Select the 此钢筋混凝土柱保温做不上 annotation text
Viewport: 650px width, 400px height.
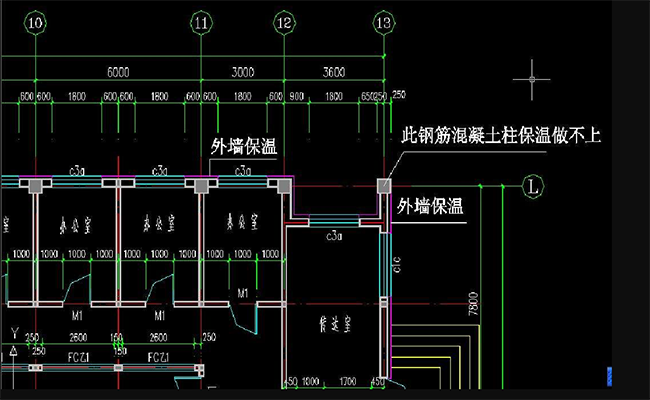500,134
